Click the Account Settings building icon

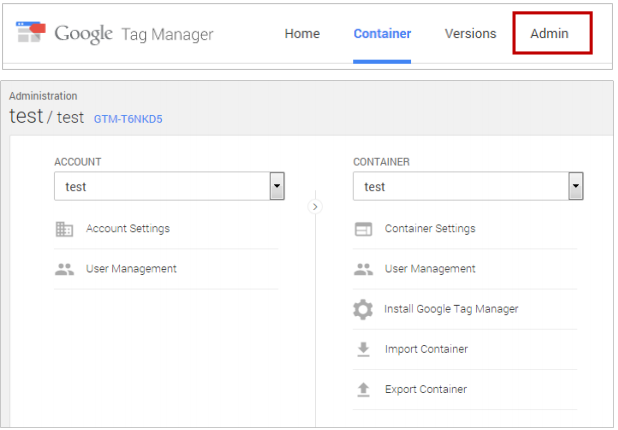(x=64, y=229)
